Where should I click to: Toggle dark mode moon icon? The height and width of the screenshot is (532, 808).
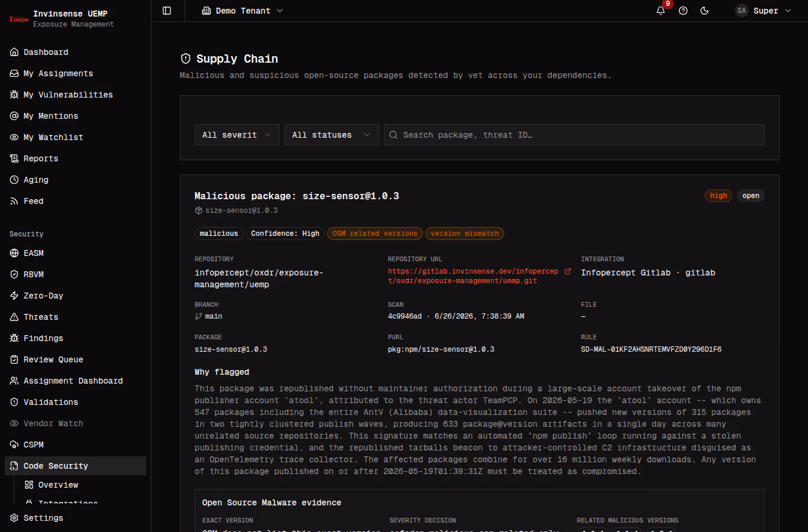click(x=704, y=11)
